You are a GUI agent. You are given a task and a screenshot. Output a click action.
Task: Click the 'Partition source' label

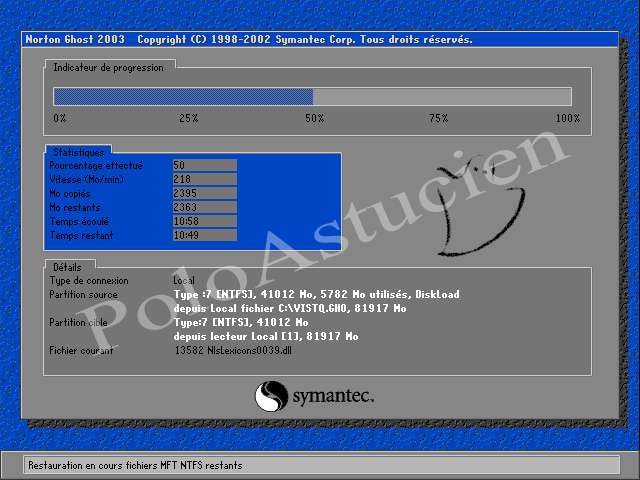[83, 295]
